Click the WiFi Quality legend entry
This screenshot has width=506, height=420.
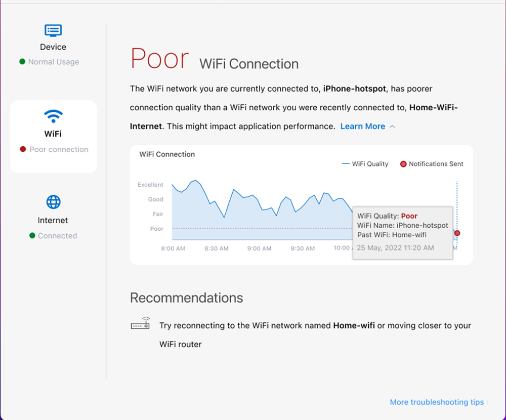365,164
